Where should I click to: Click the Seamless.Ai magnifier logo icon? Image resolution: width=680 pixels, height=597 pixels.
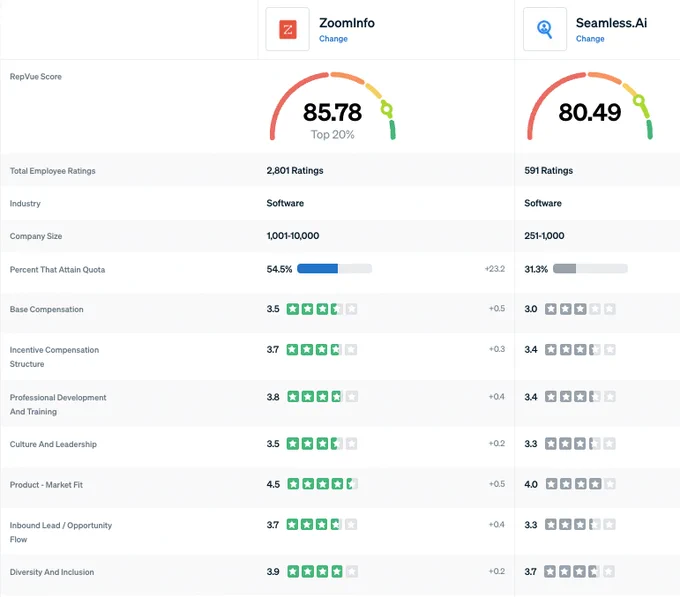[x=545, y=29]
